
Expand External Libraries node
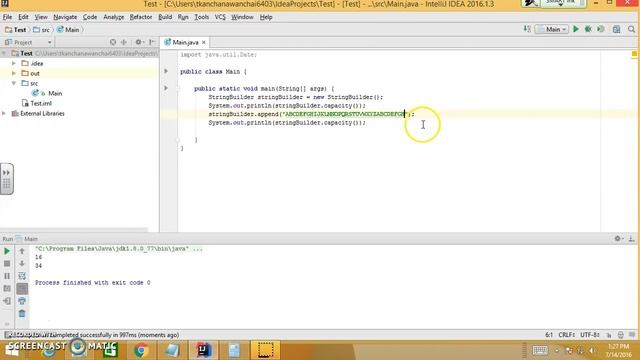(x=4, y=113)
